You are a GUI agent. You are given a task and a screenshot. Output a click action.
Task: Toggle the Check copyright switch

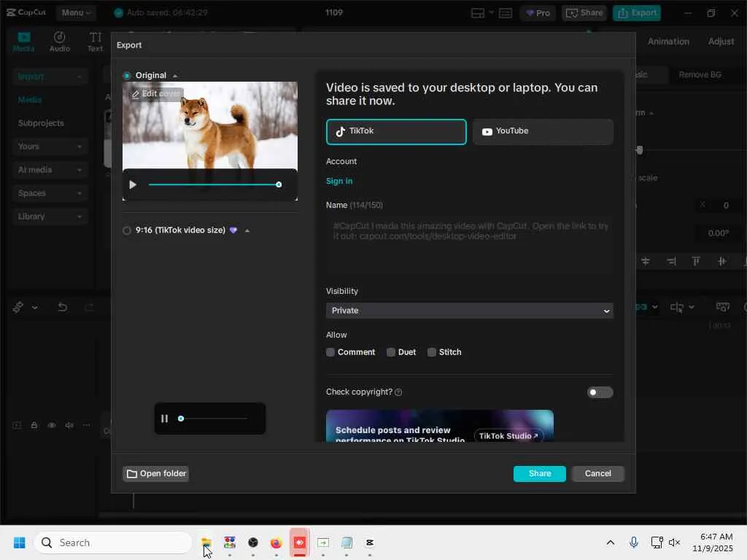600,392
